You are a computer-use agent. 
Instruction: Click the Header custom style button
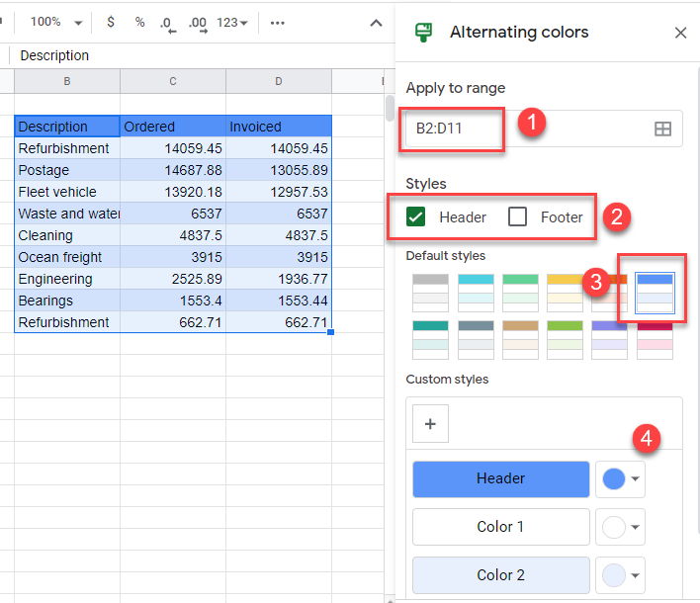500,478
